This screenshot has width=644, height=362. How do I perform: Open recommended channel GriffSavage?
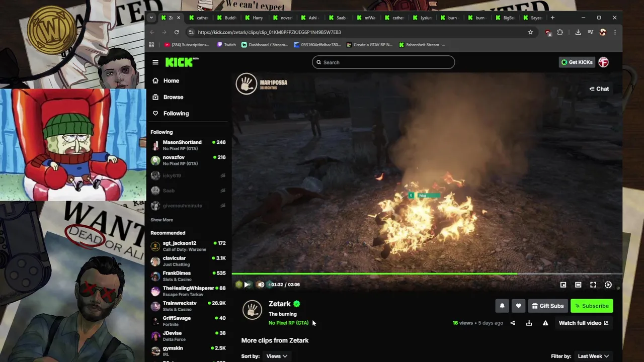[188, 321]
